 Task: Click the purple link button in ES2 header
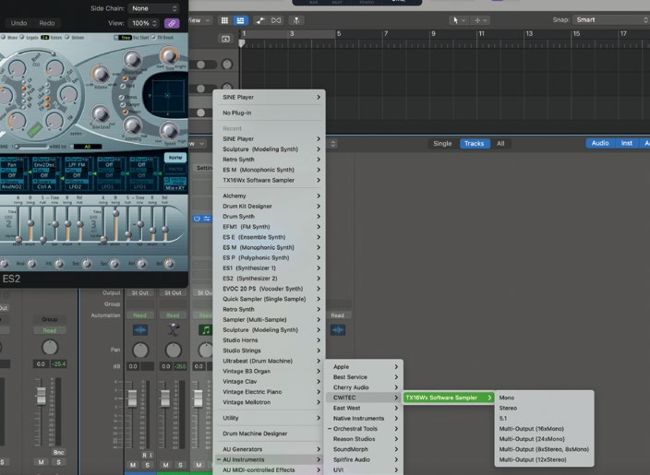click(172, 23)
